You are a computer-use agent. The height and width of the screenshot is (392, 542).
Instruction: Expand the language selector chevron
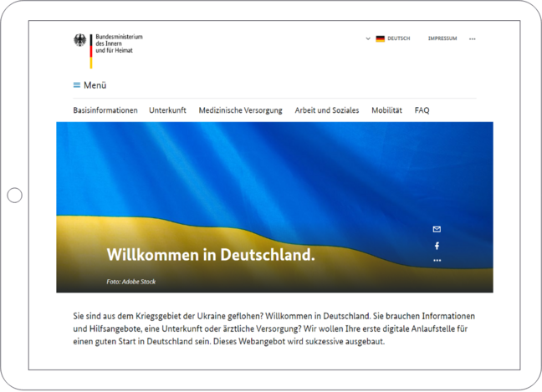[x=368, y=38]
